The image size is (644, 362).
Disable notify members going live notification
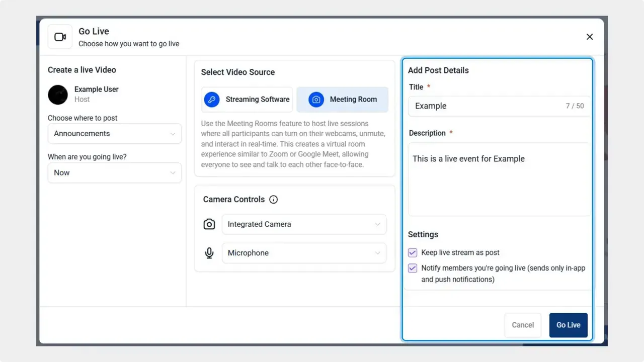tap(413, 268)
